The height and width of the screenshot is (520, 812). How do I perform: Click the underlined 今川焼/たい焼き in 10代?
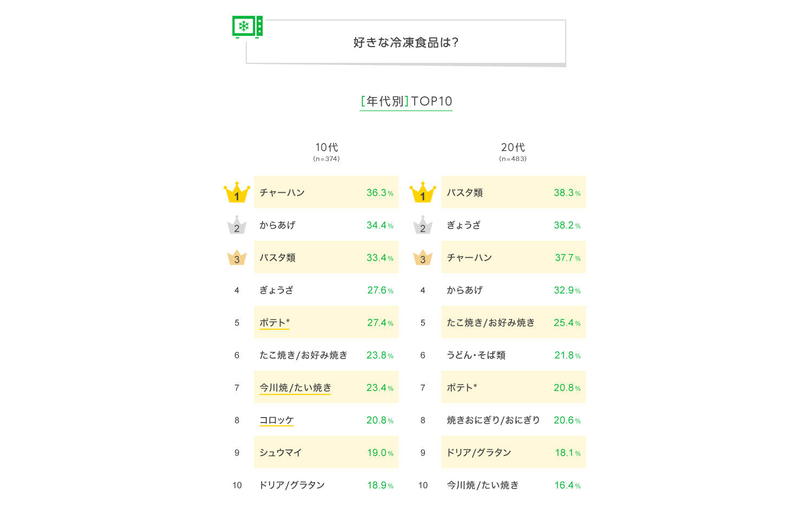tap(295, 388)
